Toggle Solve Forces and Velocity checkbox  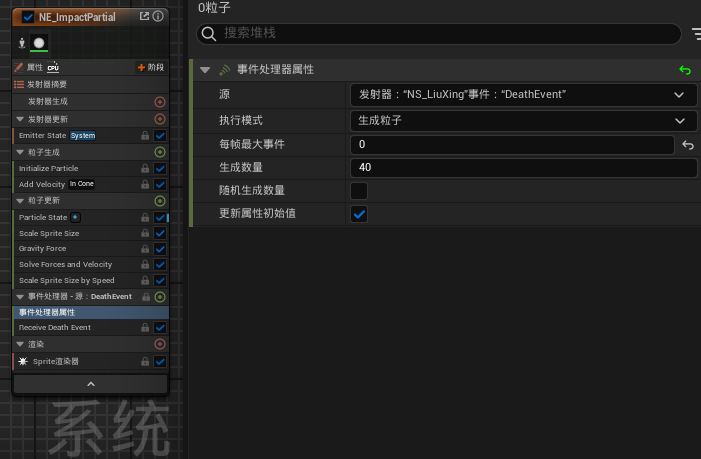[x=160, y=265]
